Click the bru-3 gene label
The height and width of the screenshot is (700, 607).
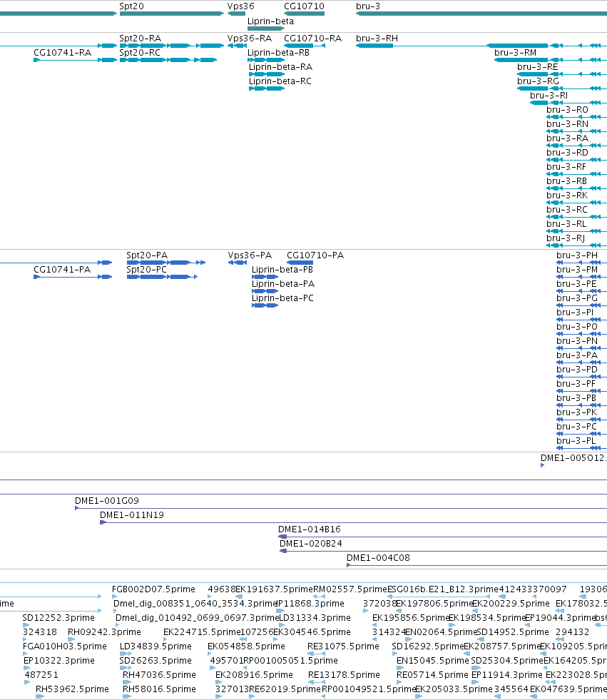(368, 6)
